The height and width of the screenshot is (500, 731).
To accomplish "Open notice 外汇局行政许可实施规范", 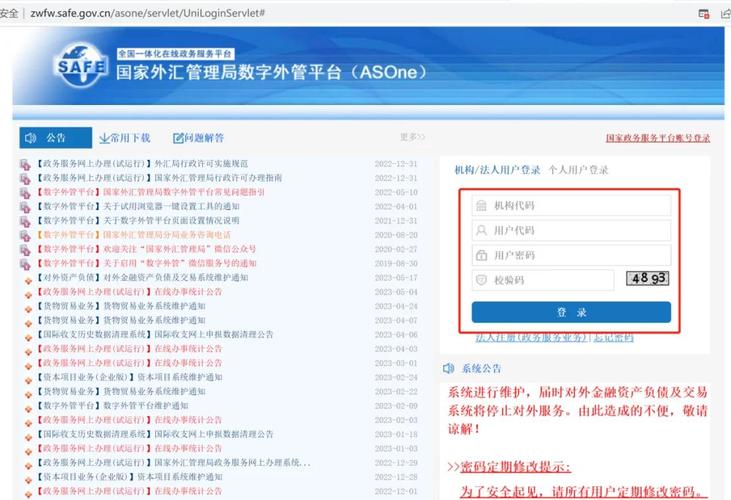I will (201, 164).
